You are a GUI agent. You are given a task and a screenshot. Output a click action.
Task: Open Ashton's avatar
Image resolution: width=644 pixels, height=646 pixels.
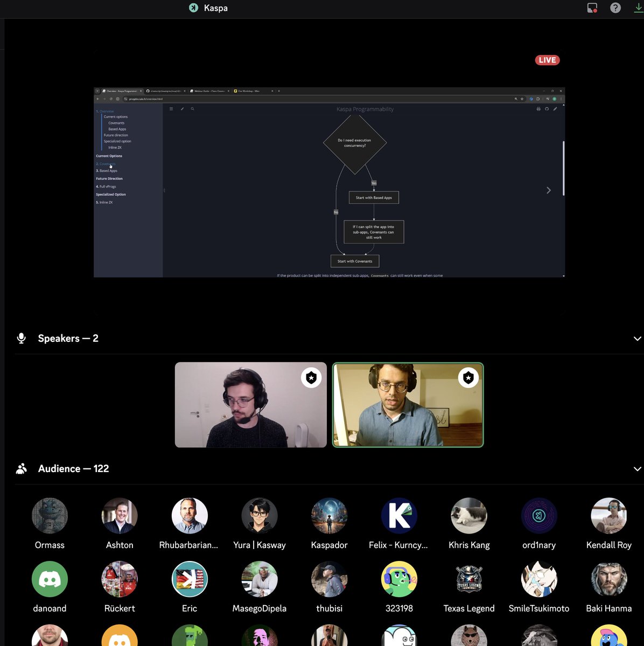coord(120,516)
